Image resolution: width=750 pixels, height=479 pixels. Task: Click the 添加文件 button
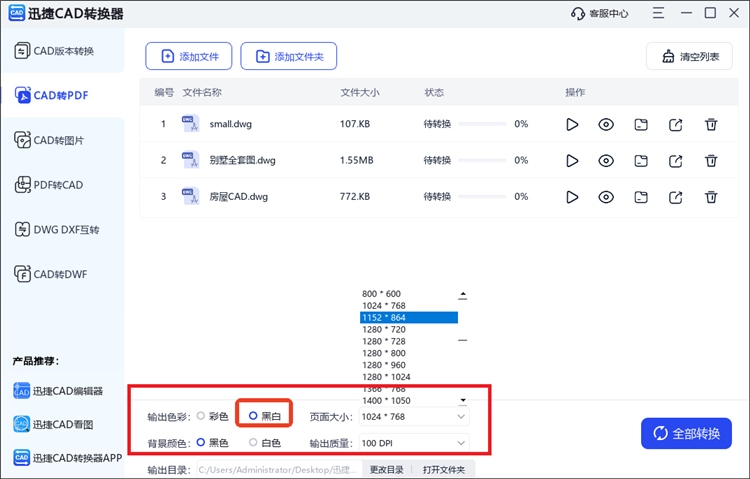click(189, 56)
